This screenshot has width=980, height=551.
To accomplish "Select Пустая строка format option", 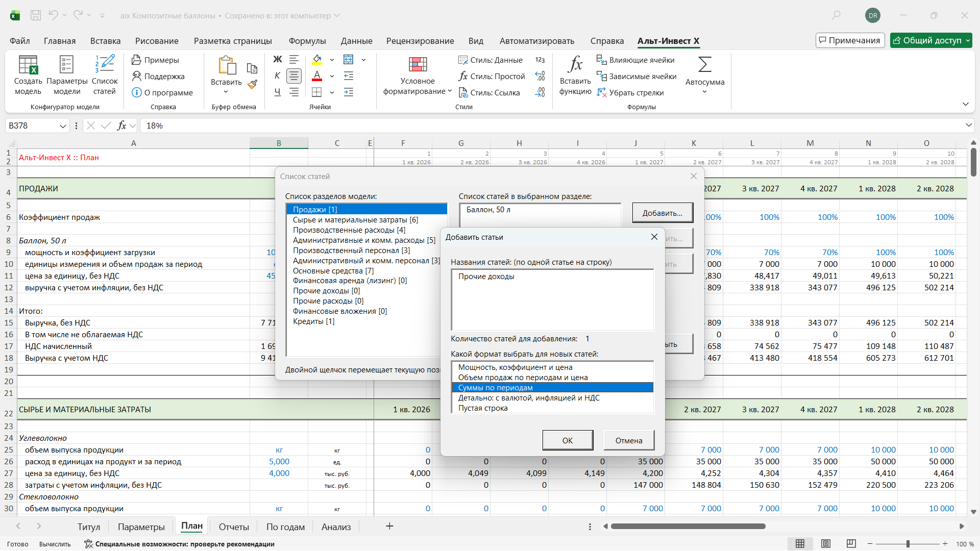I will point(483,408).
